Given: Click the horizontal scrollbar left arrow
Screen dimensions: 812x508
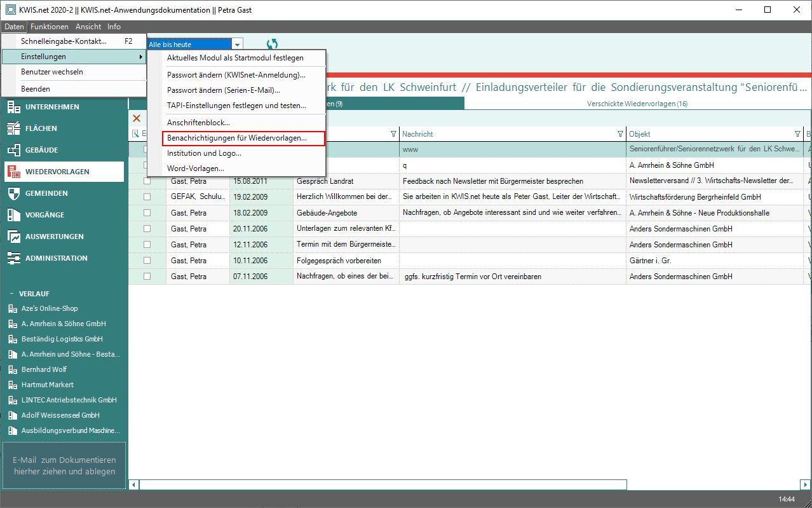Looking at the screenshot, I should point(134,484).
